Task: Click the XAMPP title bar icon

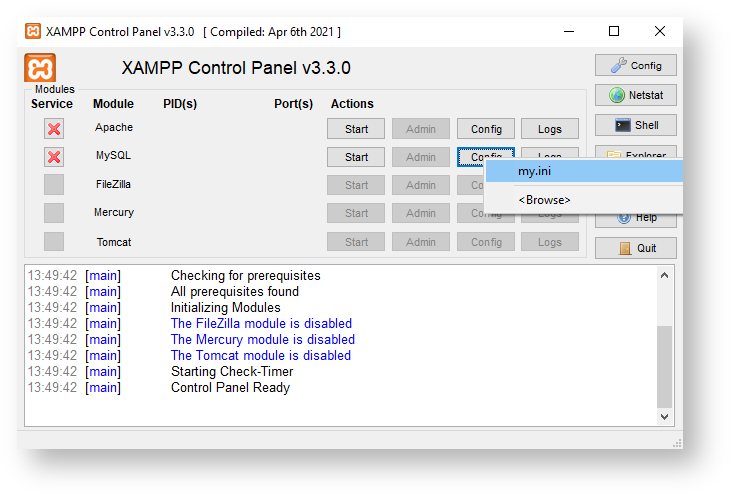Action: point(34,32)
